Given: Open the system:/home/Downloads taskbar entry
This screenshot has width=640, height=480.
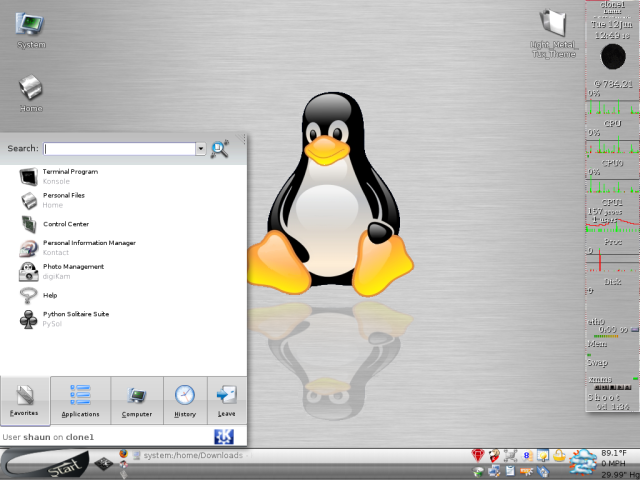Looking at the screenshot, I should pyautogui.click(x=192, y=455).
